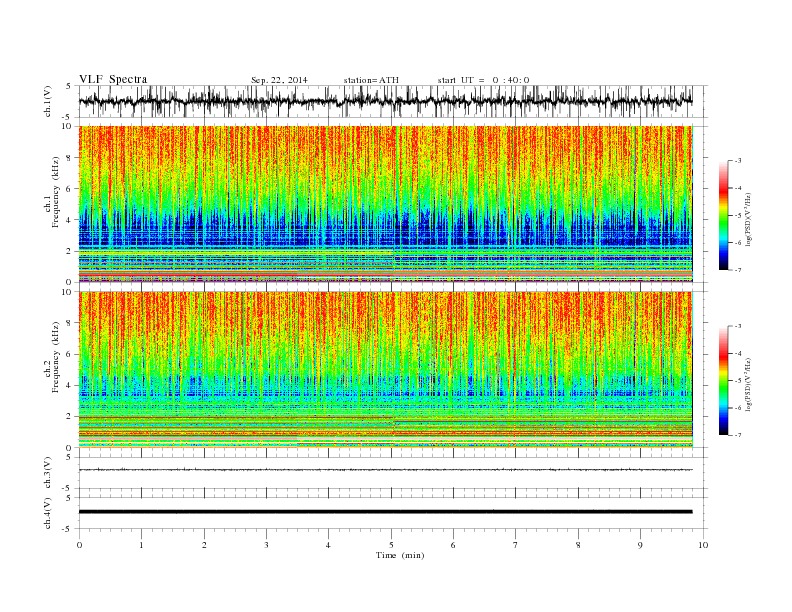Click the ch.2 spectrogram color scale bar
The width and height of the screenshot is (792, 612).
[x=724, y=381]
